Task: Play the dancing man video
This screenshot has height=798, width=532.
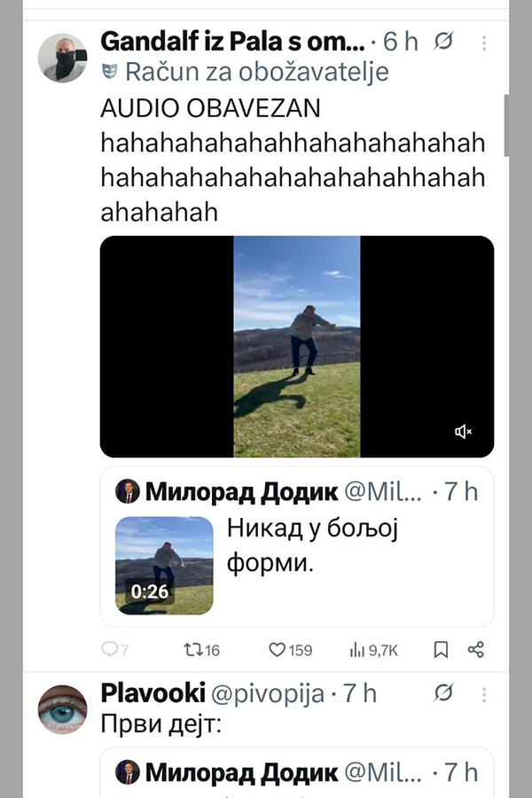Action: (x=297, y=347)
